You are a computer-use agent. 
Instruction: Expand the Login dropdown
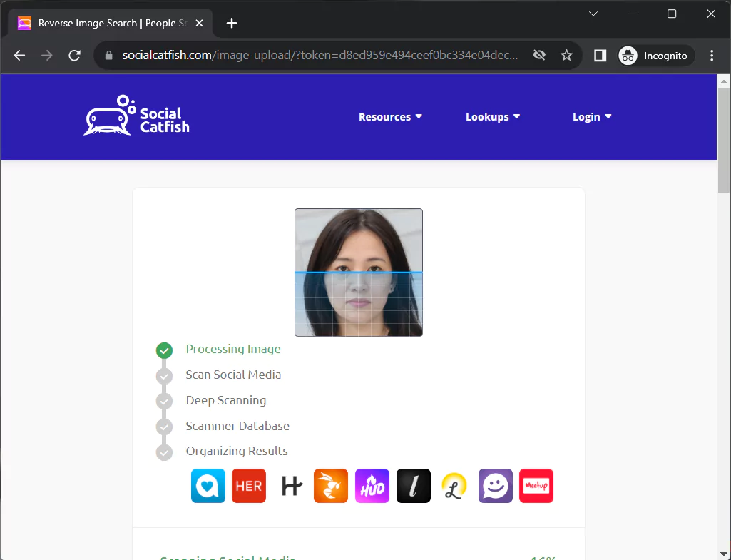tap(591, 116)
